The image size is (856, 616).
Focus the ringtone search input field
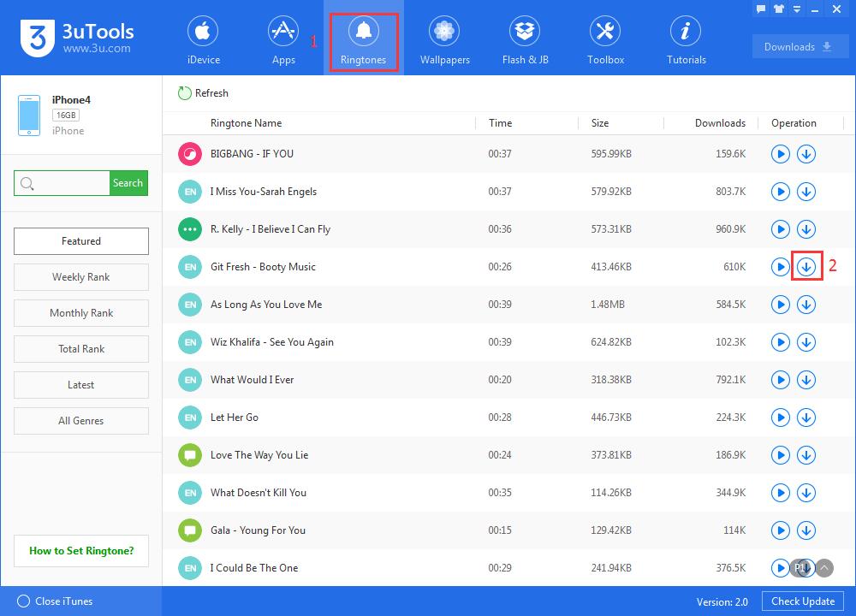pos(62,183)
